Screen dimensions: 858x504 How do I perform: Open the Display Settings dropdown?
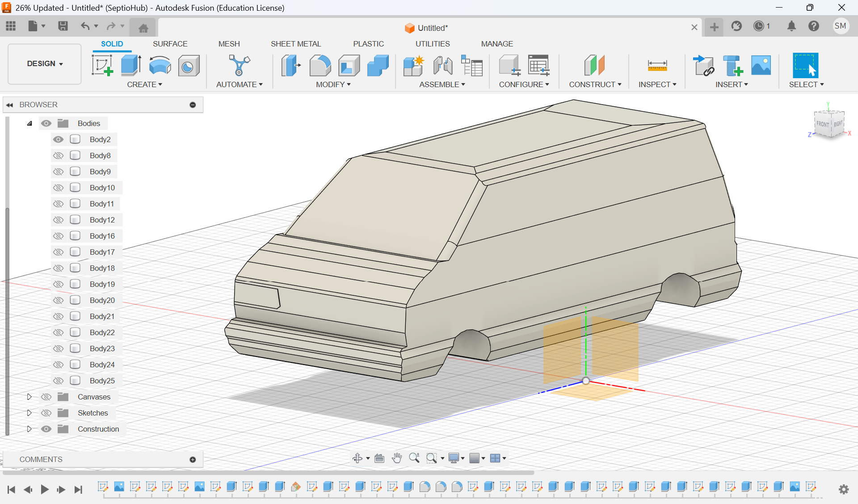456,458
